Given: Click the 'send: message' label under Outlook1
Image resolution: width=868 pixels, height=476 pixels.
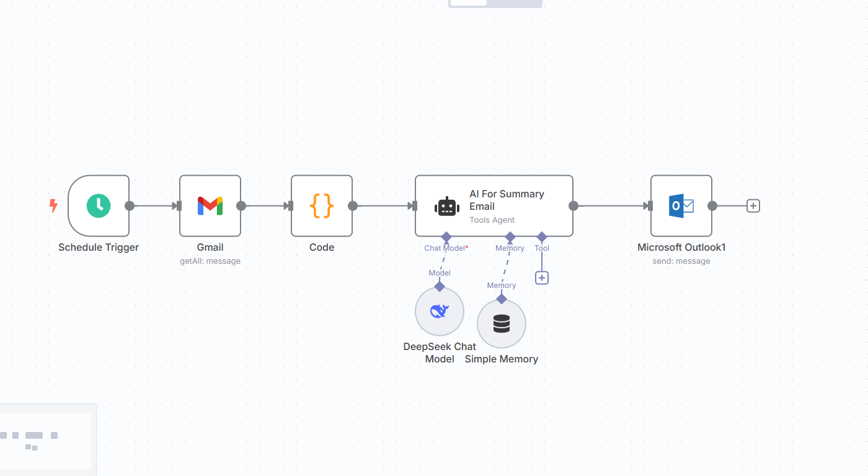Looking at the screenshot, I should coord(681,261).
